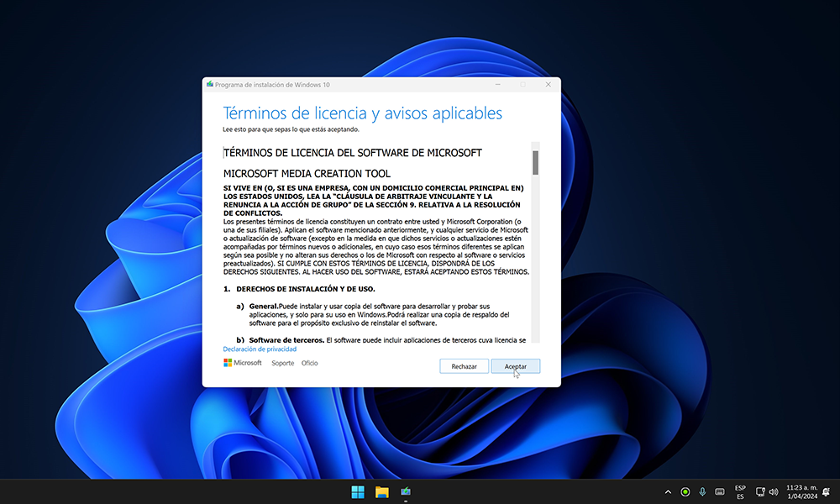Open notifications bell icon

click(826, 491)
